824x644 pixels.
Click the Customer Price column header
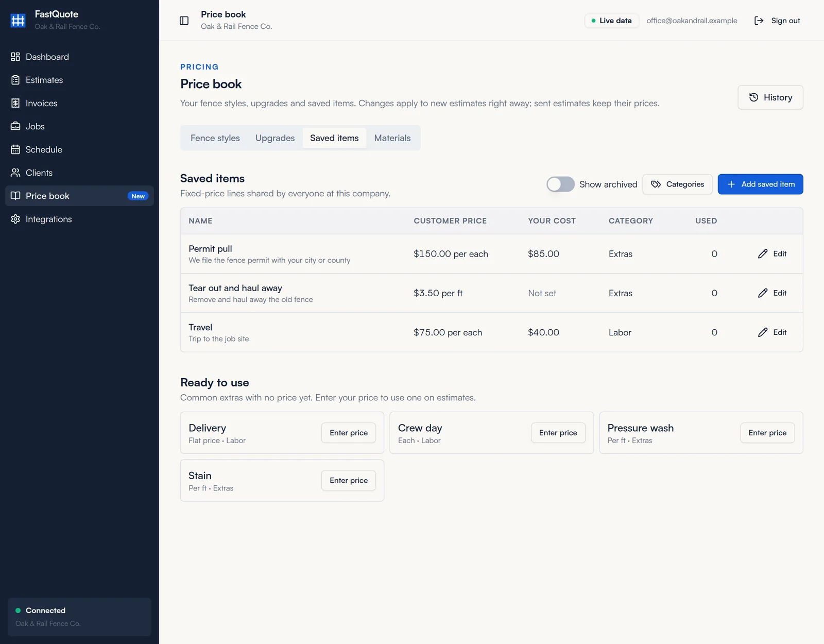click(x=450, y=221)
